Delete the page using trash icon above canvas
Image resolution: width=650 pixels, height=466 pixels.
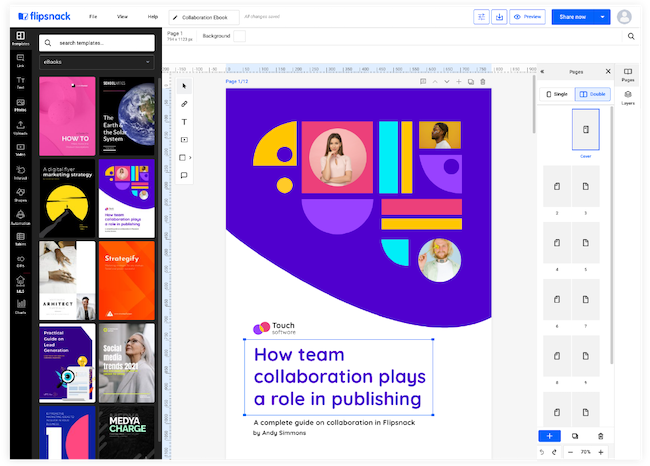click(x=483, y=81)
